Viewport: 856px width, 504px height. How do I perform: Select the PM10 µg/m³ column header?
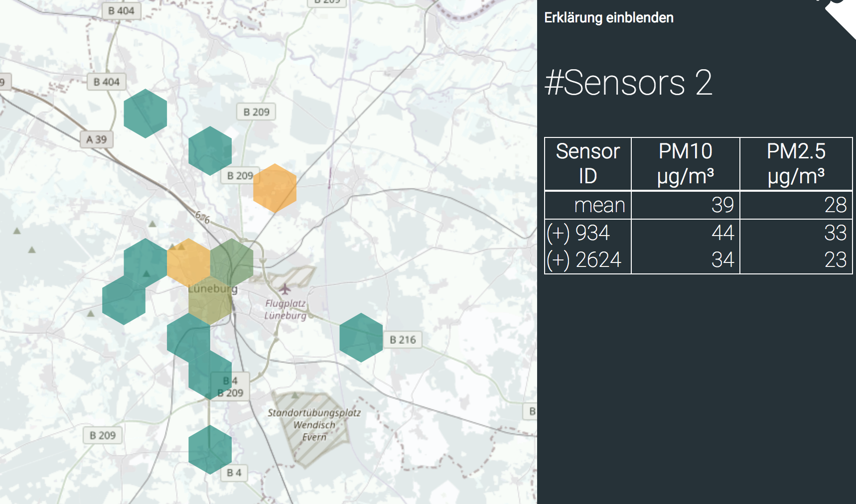click(x=685, y=164)
